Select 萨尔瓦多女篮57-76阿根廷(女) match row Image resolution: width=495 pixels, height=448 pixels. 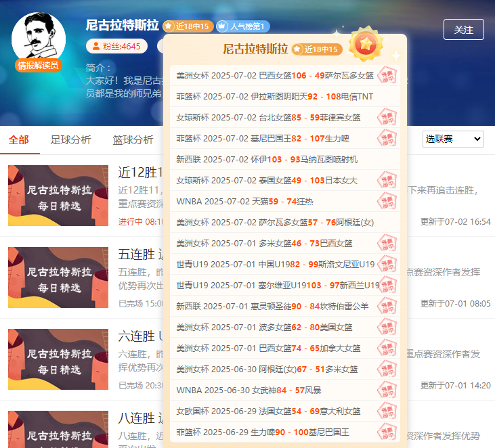click(x=285, y=223)
